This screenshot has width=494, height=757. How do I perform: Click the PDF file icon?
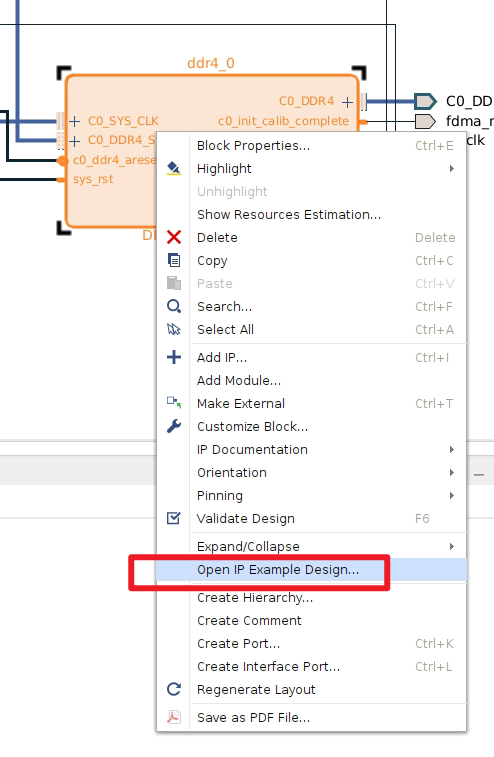pos(174,717)
